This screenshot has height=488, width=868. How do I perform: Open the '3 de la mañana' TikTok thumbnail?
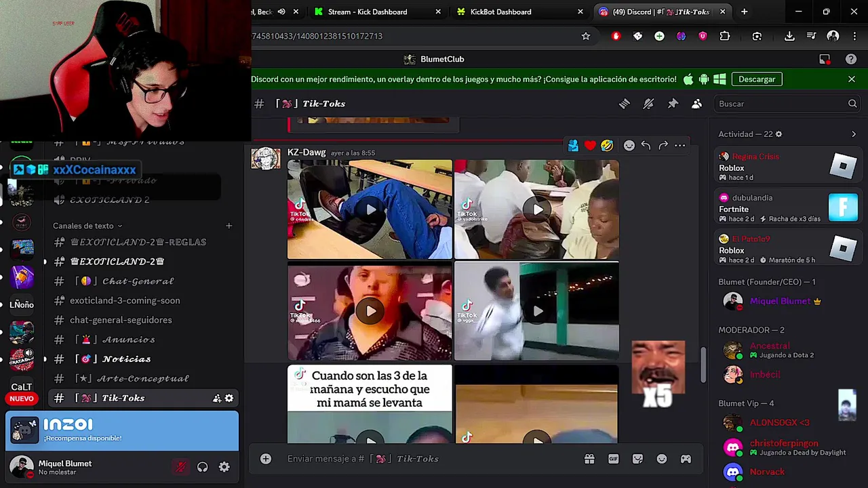click(x=370, y=404)
